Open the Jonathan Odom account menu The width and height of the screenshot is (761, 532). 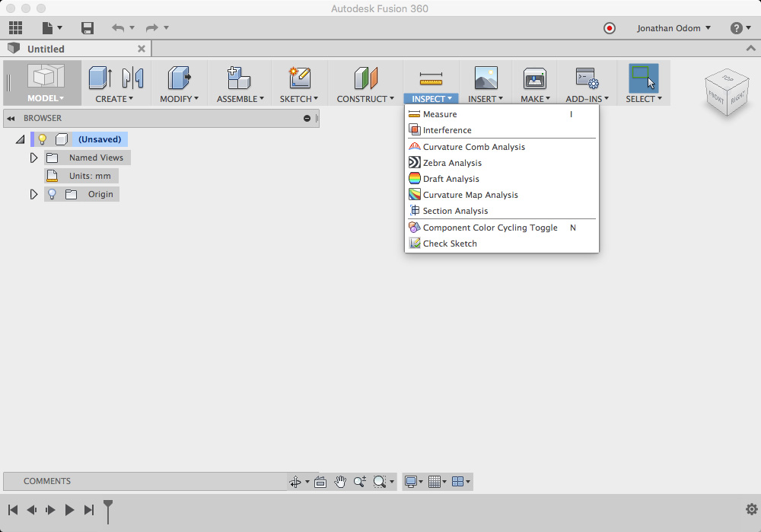click(673, 28)
